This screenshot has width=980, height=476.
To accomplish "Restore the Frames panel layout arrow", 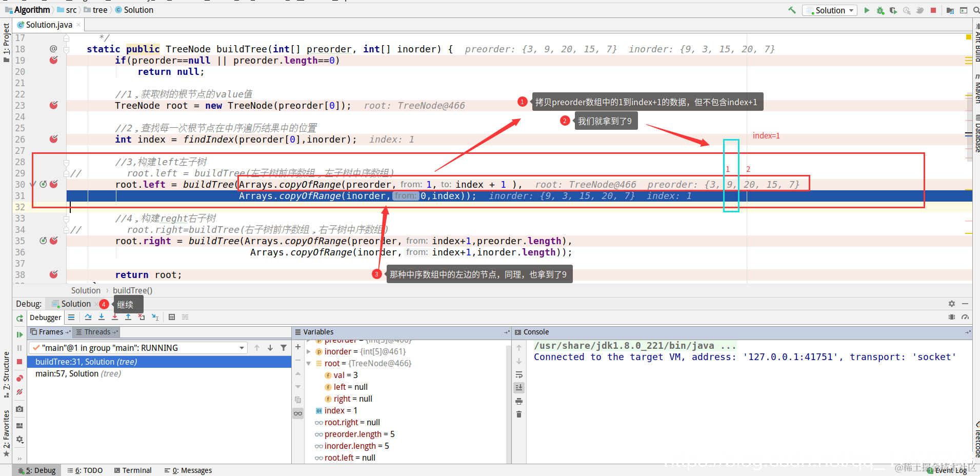I will [68, 332].
